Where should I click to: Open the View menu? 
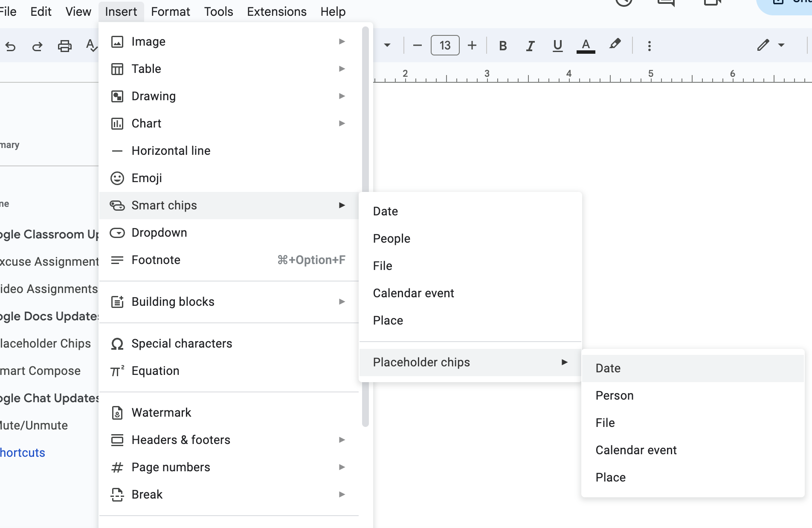[78, 12]
